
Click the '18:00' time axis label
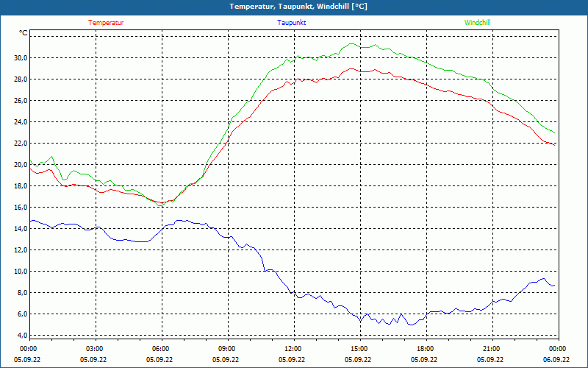424,349
